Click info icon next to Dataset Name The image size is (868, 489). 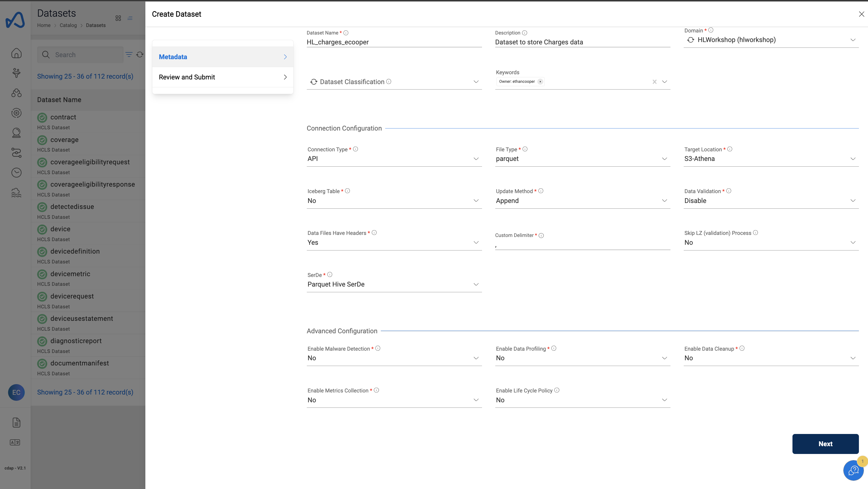coord(346,33)
